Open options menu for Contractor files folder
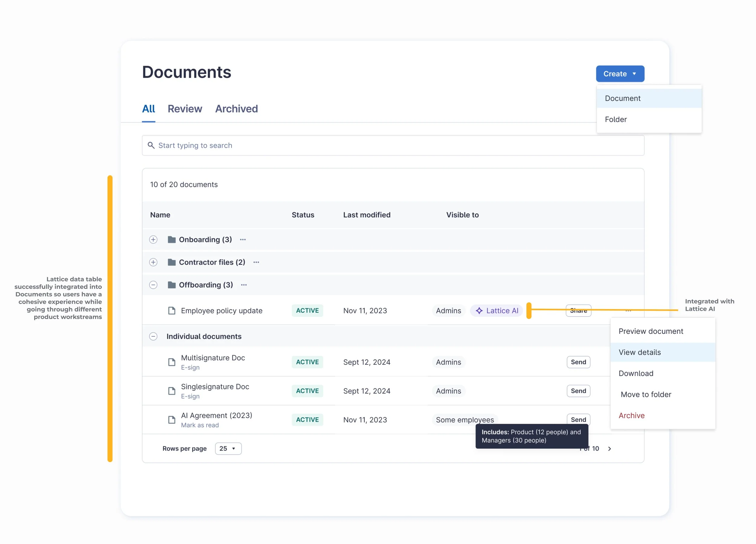 point(256,262)
